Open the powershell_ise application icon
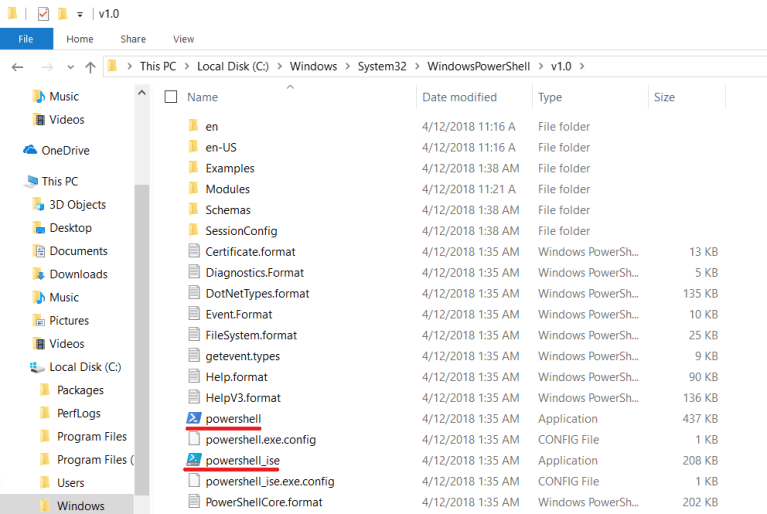This screenshot has width=767, height=514. point(194,460)
